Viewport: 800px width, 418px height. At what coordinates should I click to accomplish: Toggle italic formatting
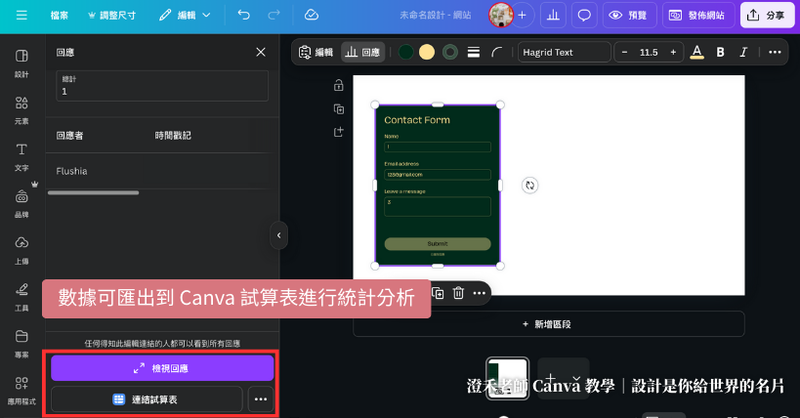click(x=743, y=52)
